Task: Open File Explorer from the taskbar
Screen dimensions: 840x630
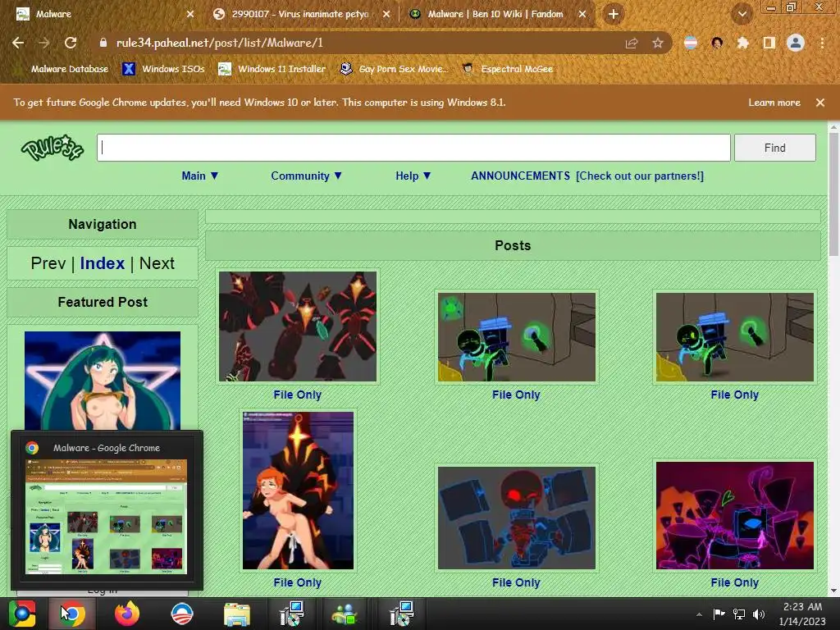Action: (236, 614)
